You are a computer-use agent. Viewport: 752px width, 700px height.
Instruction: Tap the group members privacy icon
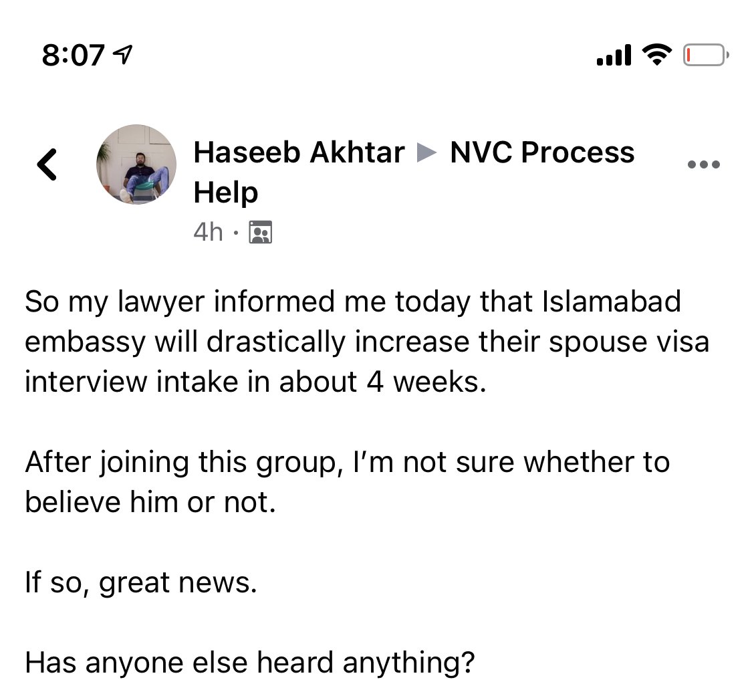point(261,233)
